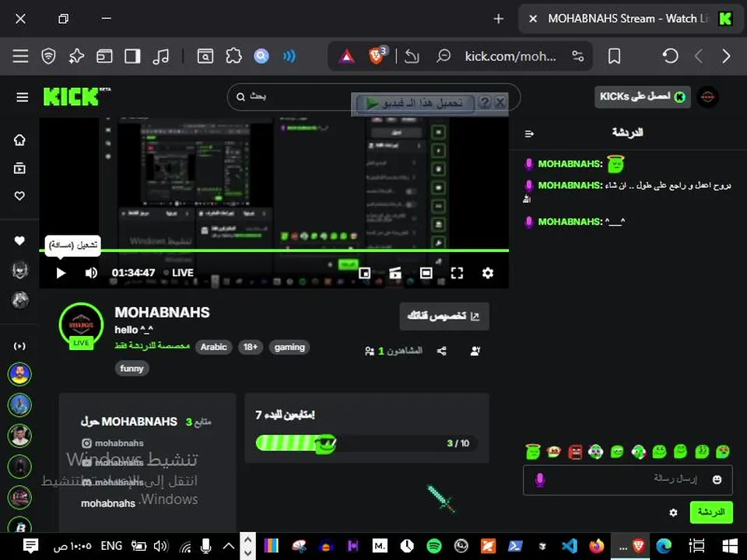This screenshot has height=560, width=747.
Task: Create a clip with the clapperboard icon
Action: point(395,273)
